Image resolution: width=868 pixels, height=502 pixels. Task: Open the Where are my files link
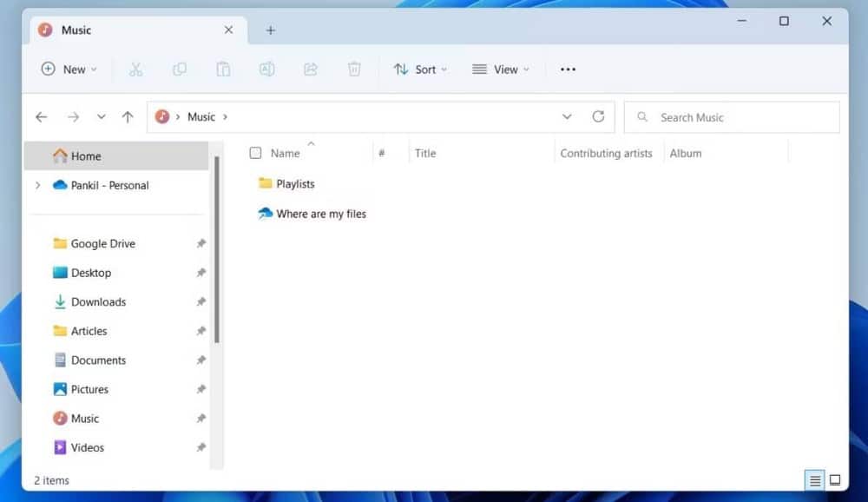click(320, 214)
